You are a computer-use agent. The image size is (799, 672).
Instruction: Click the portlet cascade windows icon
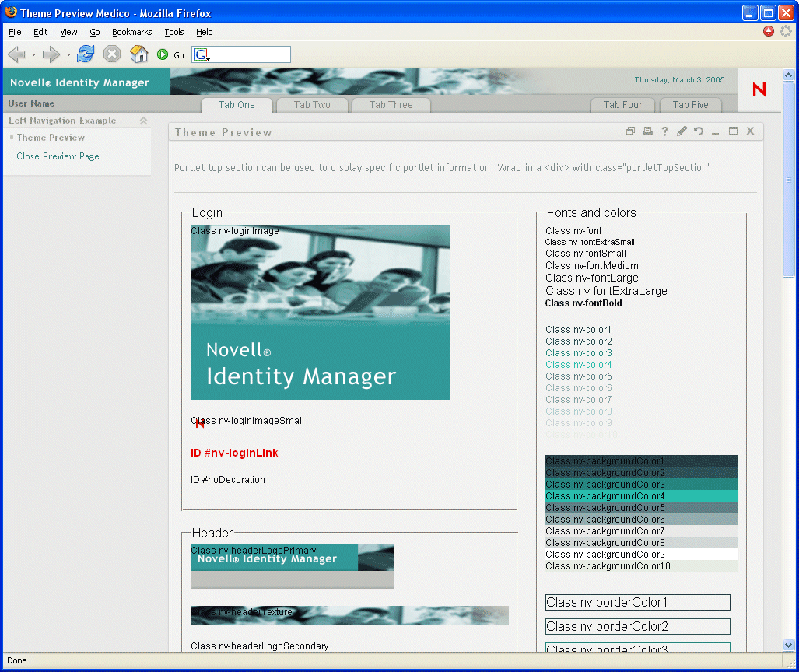[631, 131]
